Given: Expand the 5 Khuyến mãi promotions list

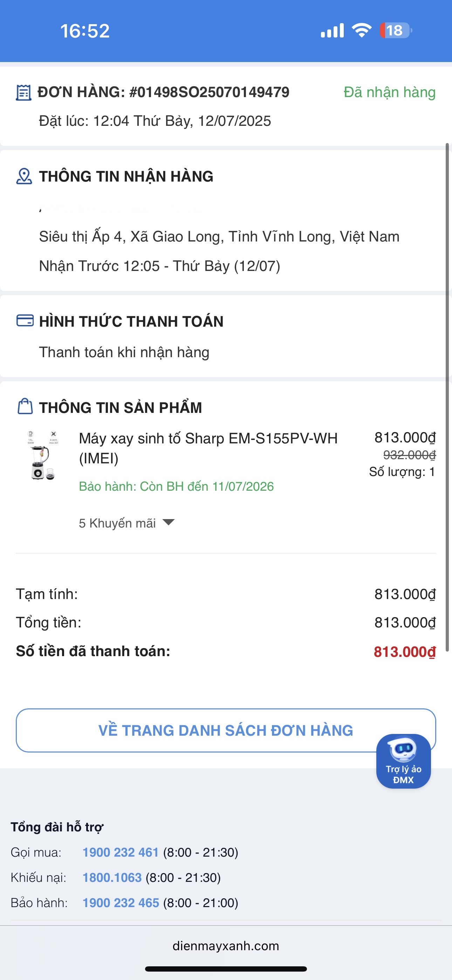Looking at the screenshot, I should tap(118, 524).
